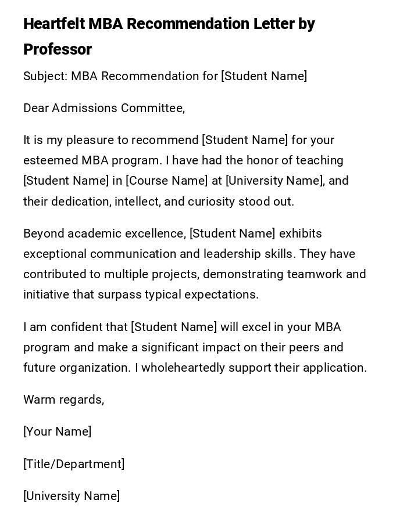Viewport: 407px width, 532px height.
Task: Click the "I wholeheartedly support their application" sentence
Action: point(251,368)
